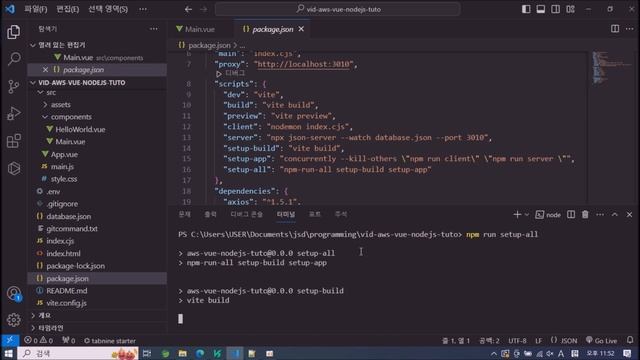640x360 pixels.
Task: Switch to the Problems panel tab
Action: (x=184, y=214)
